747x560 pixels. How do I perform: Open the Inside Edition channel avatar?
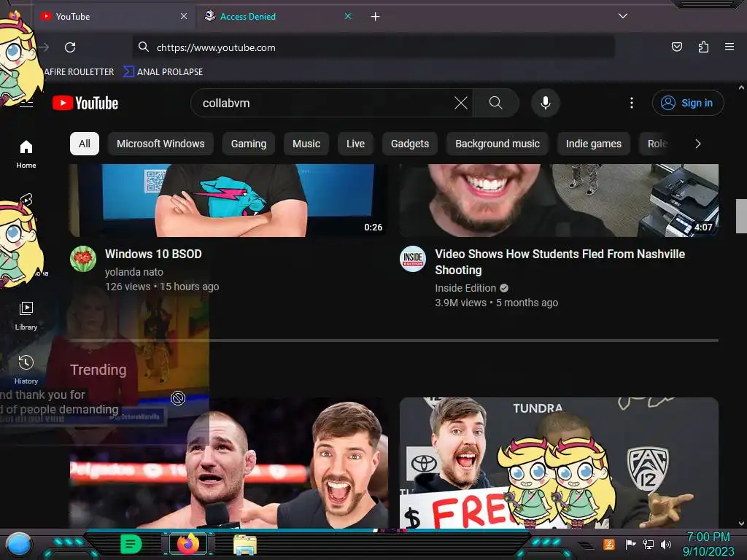click(413, 259)
